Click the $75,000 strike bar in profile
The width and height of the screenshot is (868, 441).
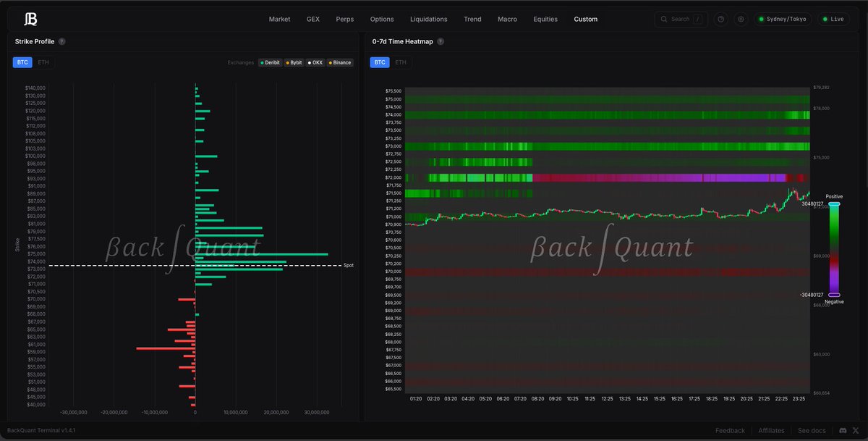tap(261, 254)
